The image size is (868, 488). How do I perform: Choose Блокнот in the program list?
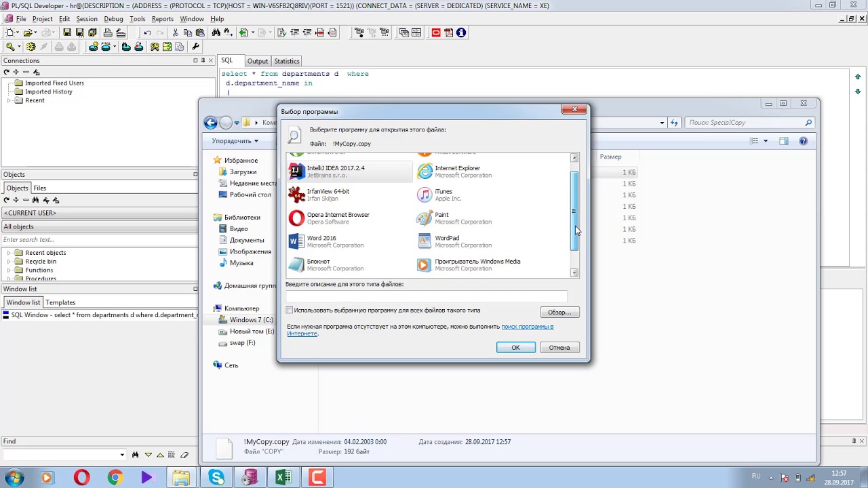click(x=349, y=265)
